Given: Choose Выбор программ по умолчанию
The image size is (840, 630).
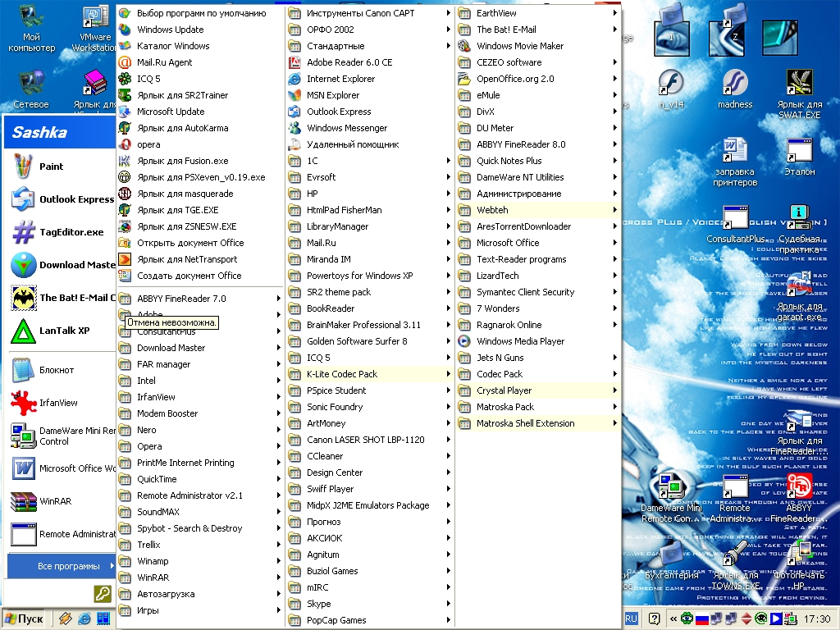Looking at the screenshot, I should 199,13.
